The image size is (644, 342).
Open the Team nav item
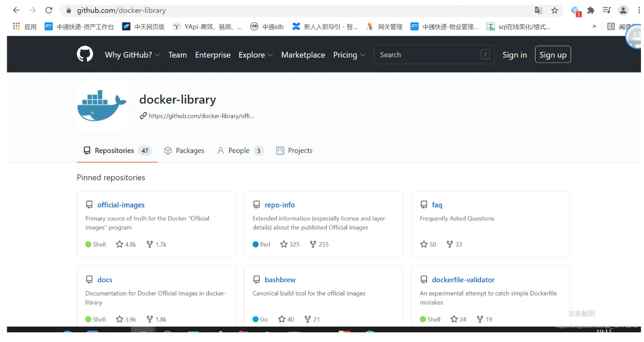click(178, 55)
